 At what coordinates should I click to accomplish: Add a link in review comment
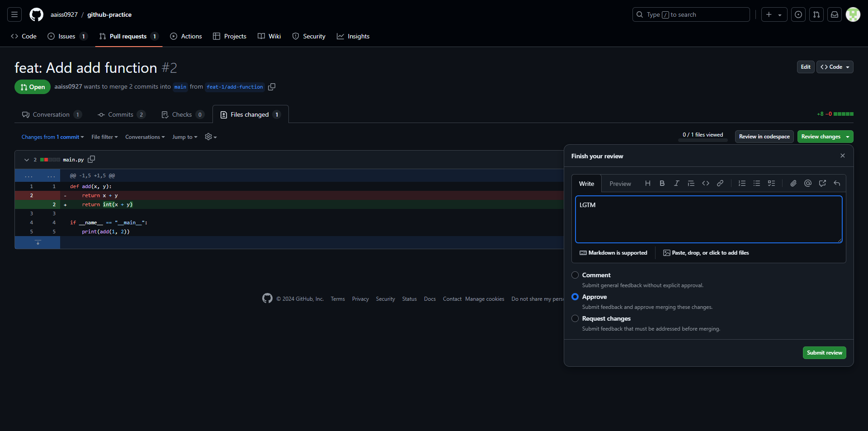coord(720,183)
